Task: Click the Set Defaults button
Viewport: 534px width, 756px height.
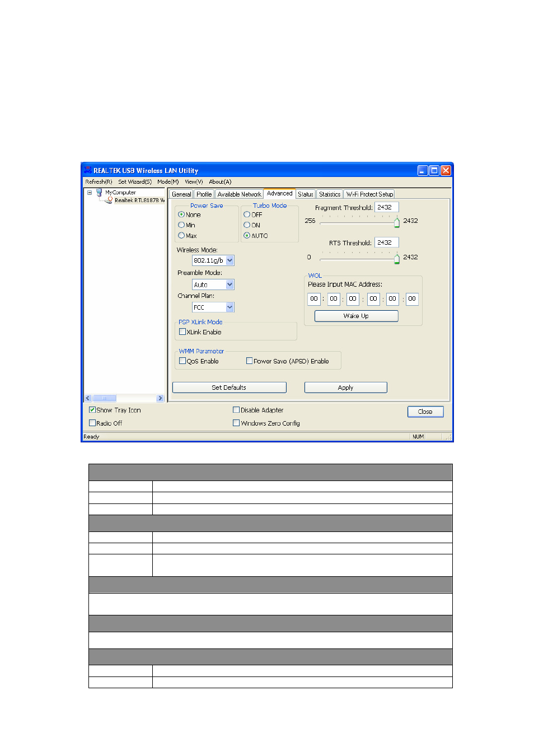Action: click(x=229, y=388)
